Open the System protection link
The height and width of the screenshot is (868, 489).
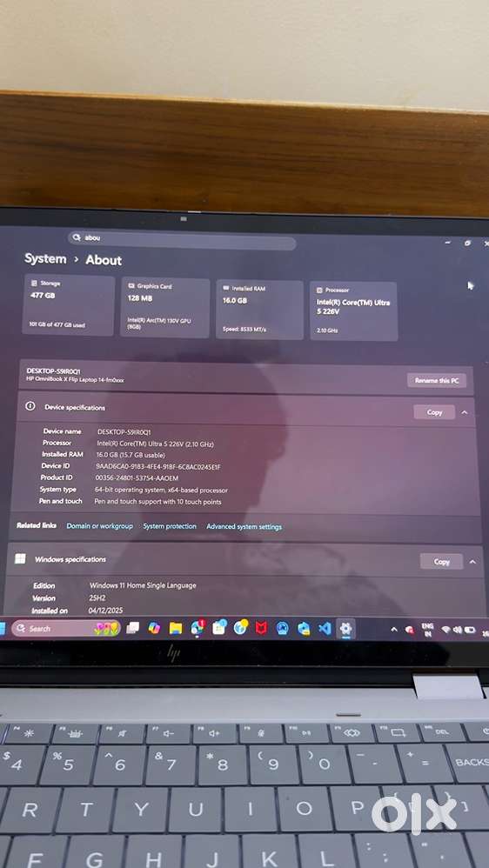(x=170, y=526)
